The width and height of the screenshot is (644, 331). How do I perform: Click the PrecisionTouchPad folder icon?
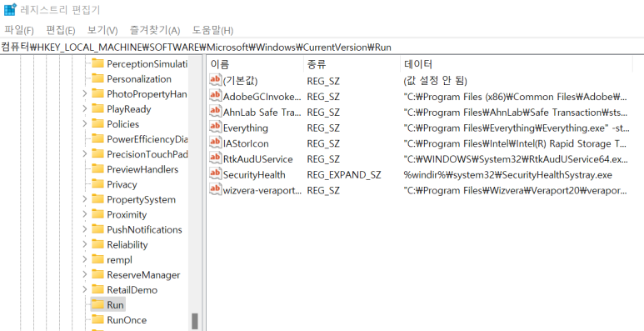point(97,154)
